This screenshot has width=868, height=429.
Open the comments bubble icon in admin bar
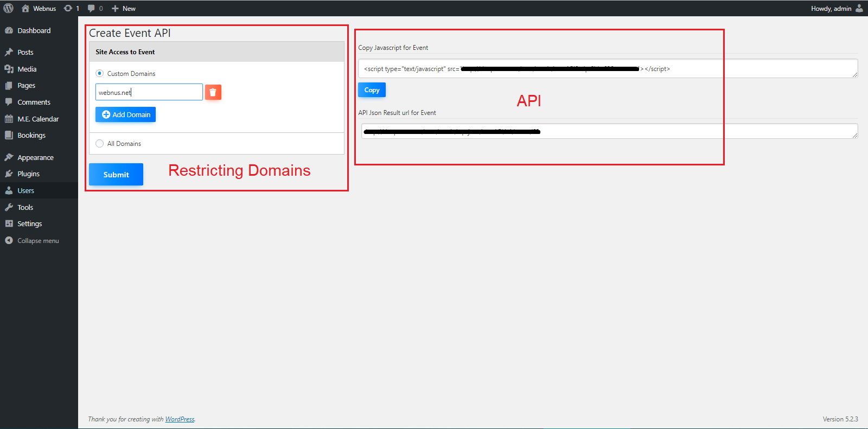91,8
